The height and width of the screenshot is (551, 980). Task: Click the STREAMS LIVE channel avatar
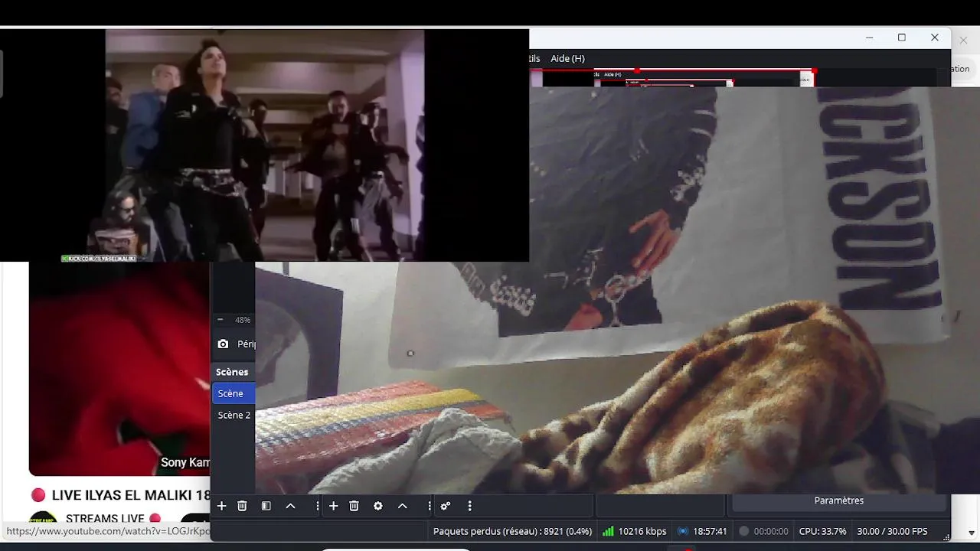point(43,518)
